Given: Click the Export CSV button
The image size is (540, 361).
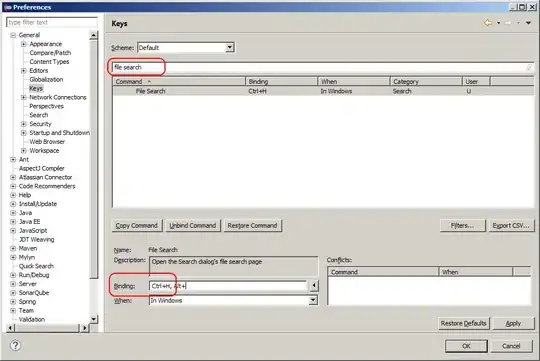Looking at the screenshot, I should pos(511,226).
